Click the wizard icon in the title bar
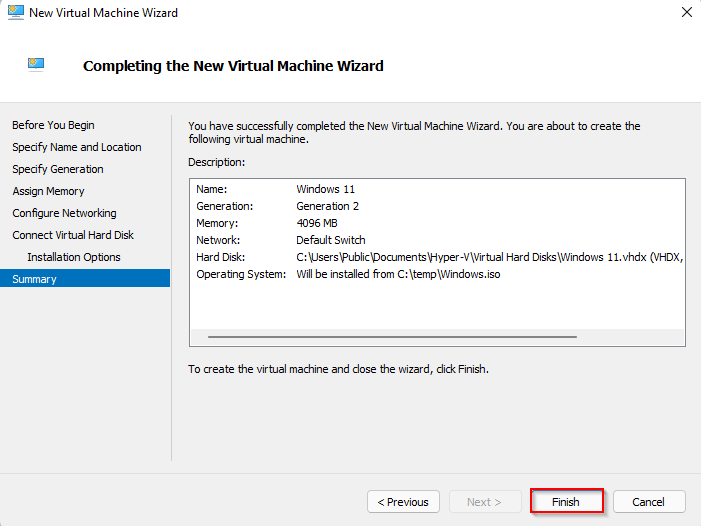This screenshot has width=701, height=526. click(15, 13)
